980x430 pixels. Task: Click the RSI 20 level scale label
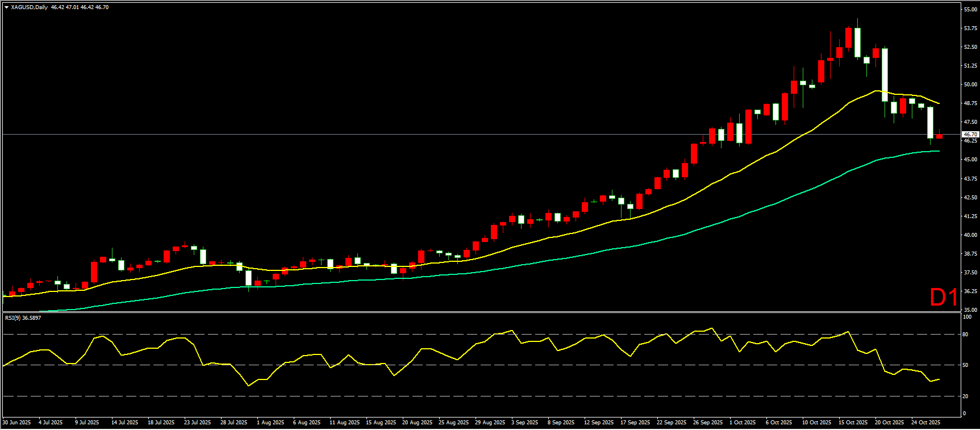click(x=965, y=396)
